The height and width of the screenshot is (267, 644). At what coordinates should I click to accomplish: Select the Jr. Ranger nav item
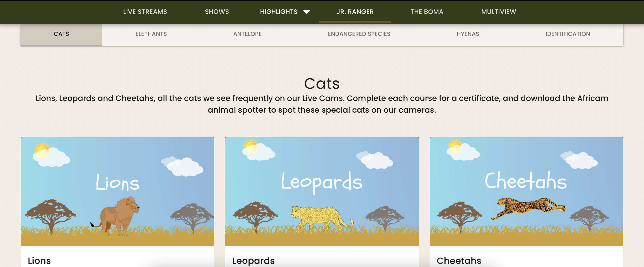[x=355, y=12]
